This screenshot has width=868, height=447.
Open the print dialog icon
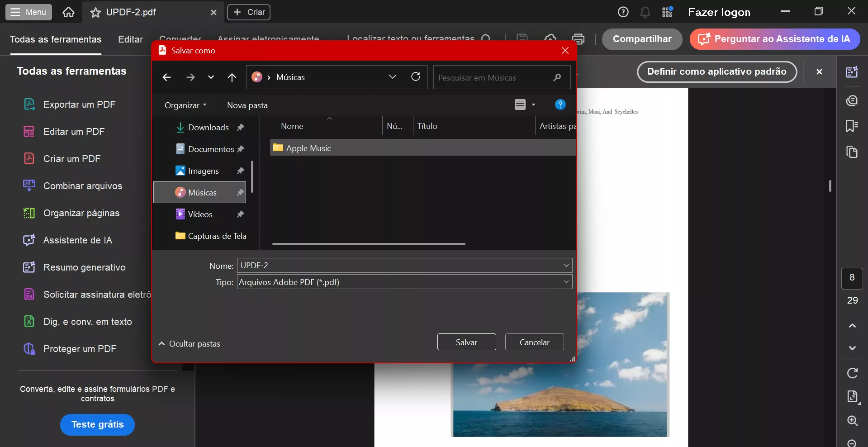(579, 39)
